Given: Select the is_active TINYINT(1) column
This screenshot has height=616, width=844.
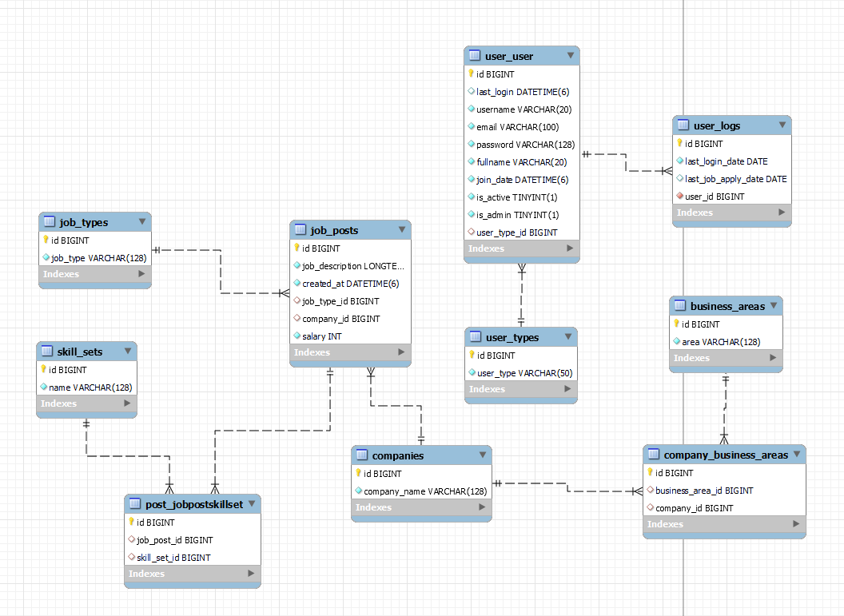Looking at the screenshot, I should (x=522, y=197).
